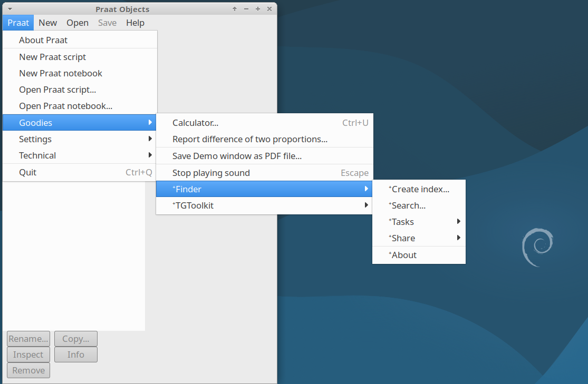Image resolution: width=588 pixels, height=384 pixels.
Task: Click the Inspect button
Action: click(x=28, y=355)
